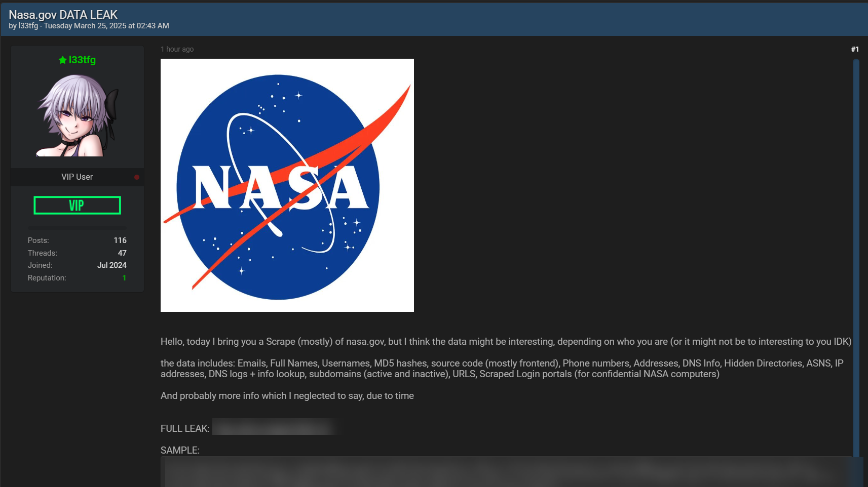
Task: Click the green star icon beside l33tfg
Action: pos(62,60)
